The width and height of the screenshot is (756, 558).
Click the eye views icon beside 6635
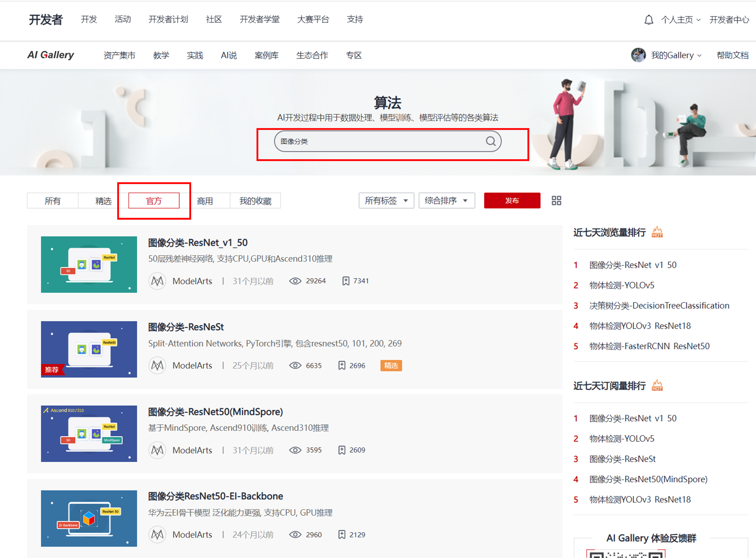click(295, 365)
